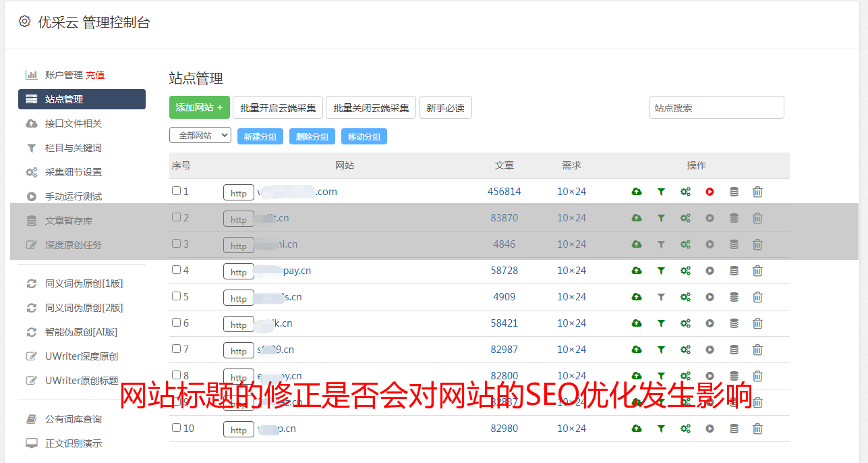Click cloud upload icon in row 4

coord(637,271)
